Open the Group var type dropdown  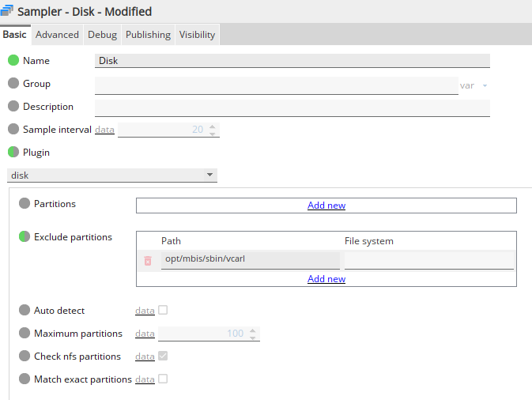coord(474,85)
